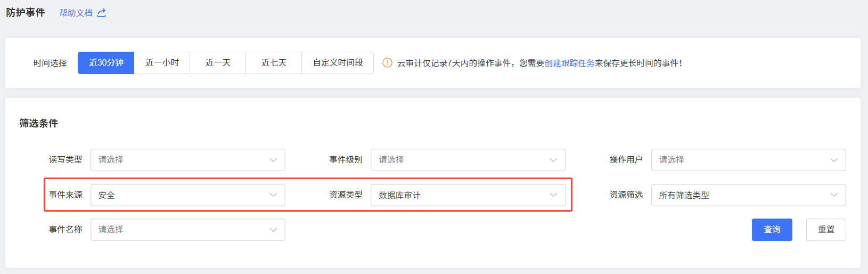
Task: Expand 资源类型 dropdown showing 数据库审计
Action: click(468, 195)
